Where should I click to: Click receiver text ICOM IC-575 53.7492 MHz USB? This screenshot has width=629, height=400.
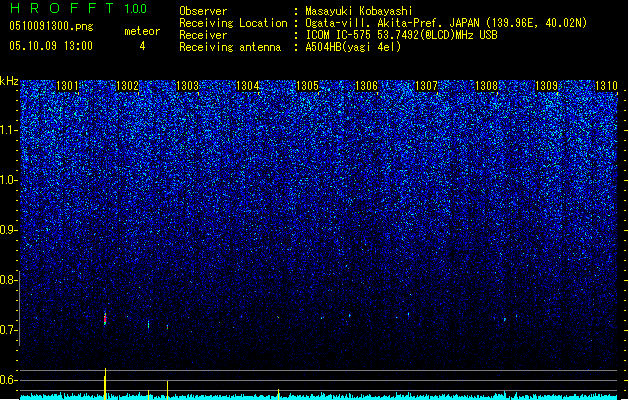[401, 35]
